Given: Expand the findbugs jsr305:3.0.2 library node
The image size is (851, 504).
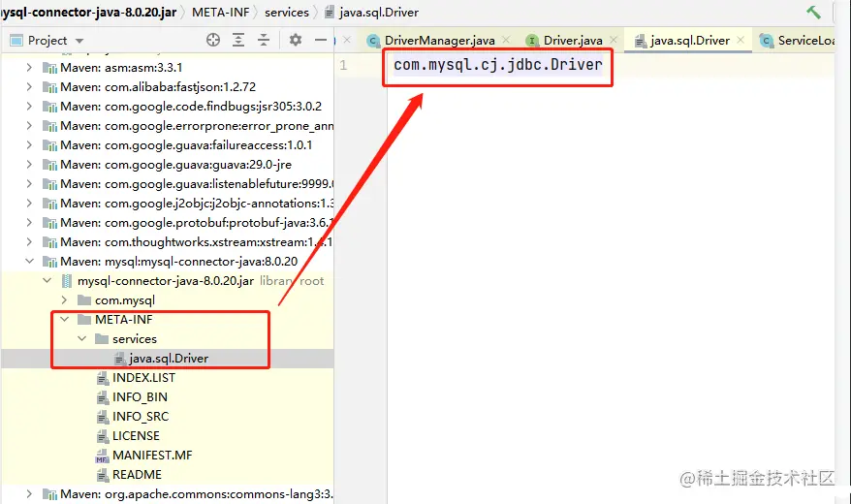Looking at the screenshot, I should (x=29, y=107).
